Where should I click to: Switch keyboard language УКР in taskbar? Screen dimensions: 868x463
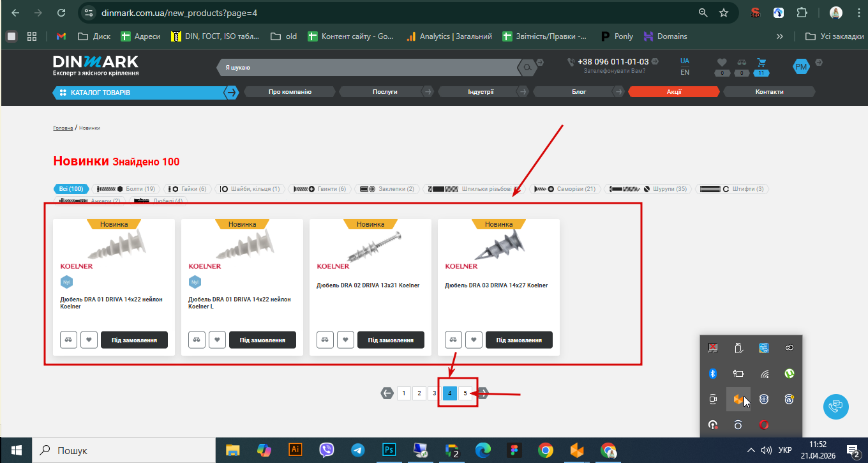[x=785, y=450]
